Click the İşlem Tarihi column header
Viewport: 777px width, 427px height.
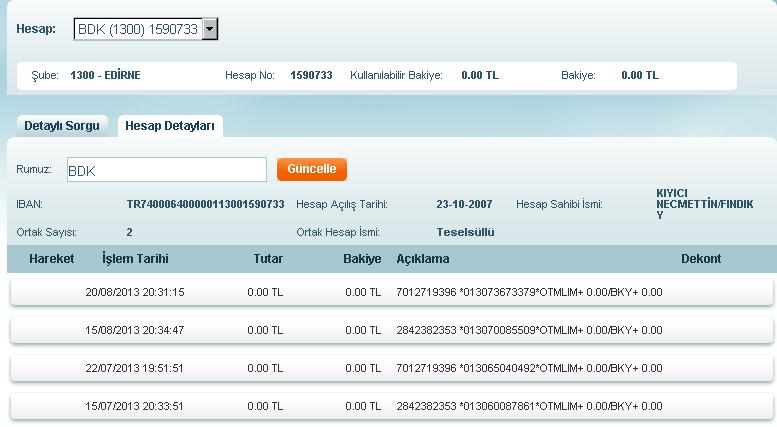135,259
